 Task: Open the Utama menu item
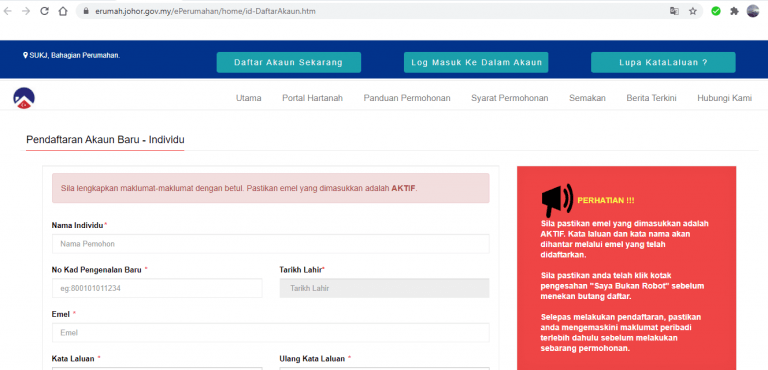(249, 98)
